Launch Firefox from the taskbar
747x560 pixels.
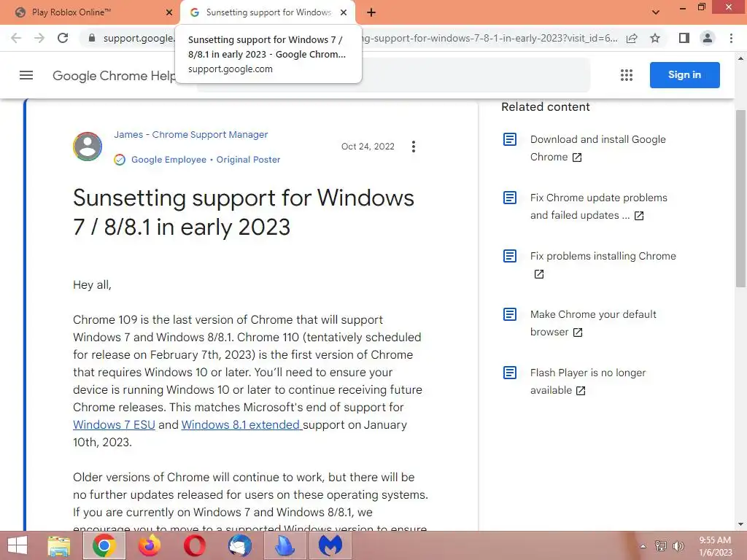point(149,545)
